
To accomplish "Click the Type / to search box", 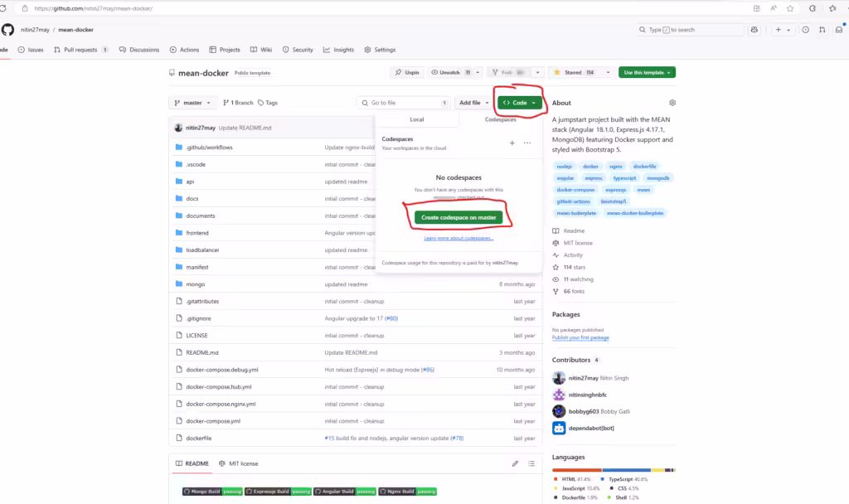I will point(690,30).
